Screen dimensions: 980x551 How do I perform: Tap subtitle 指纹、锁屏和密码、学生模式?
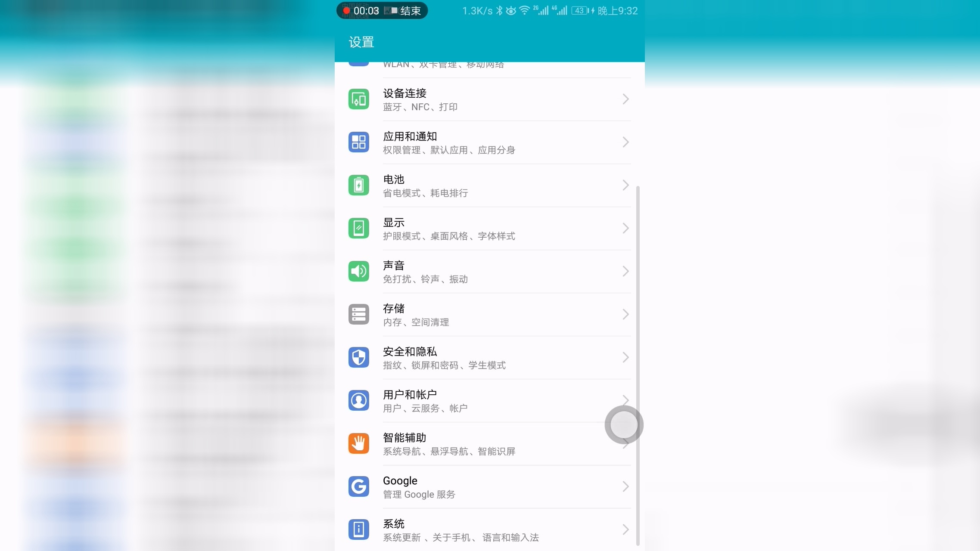444,365
